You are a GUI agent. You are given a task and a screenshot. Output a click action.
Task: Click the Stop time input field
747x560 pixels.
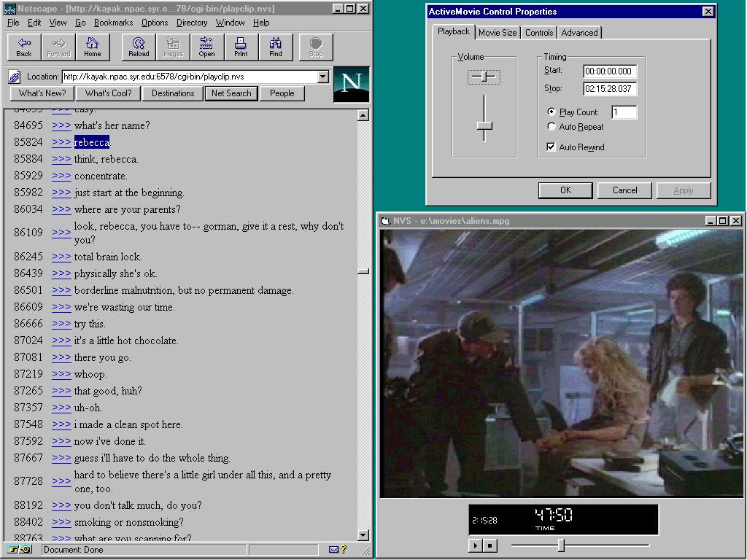tap(610, 88)
